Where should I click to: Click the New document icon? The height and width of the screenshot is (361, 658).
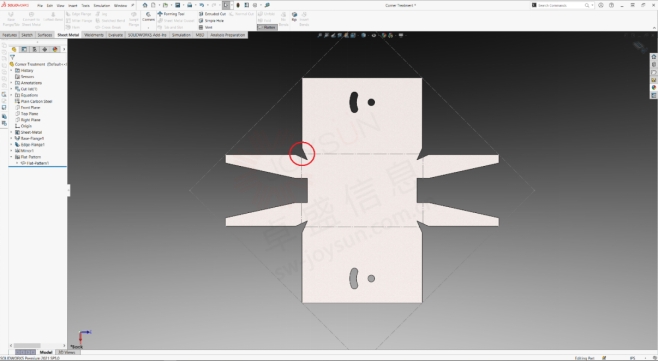click(x=153, y=5)
